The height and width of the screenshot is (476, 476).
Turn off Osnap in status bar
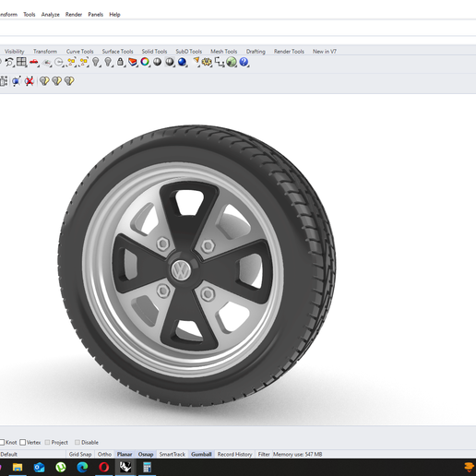coord(146,454)
